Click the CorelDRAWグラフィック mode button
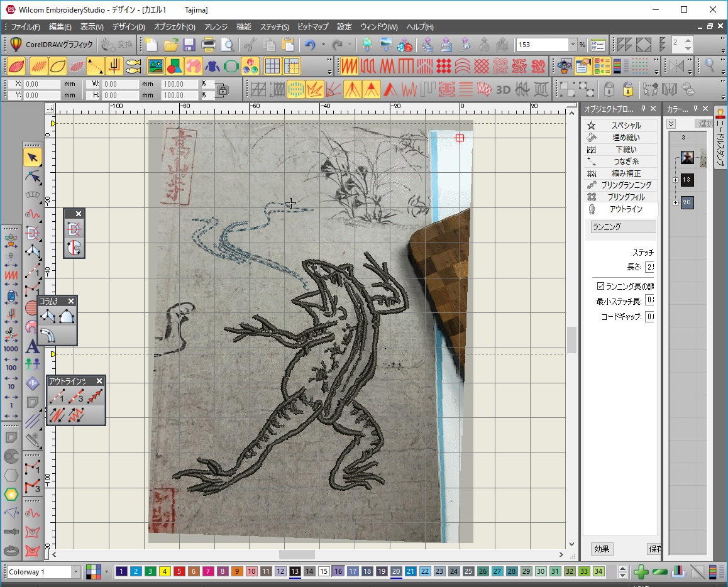728x587 pixels. [51, 45]
